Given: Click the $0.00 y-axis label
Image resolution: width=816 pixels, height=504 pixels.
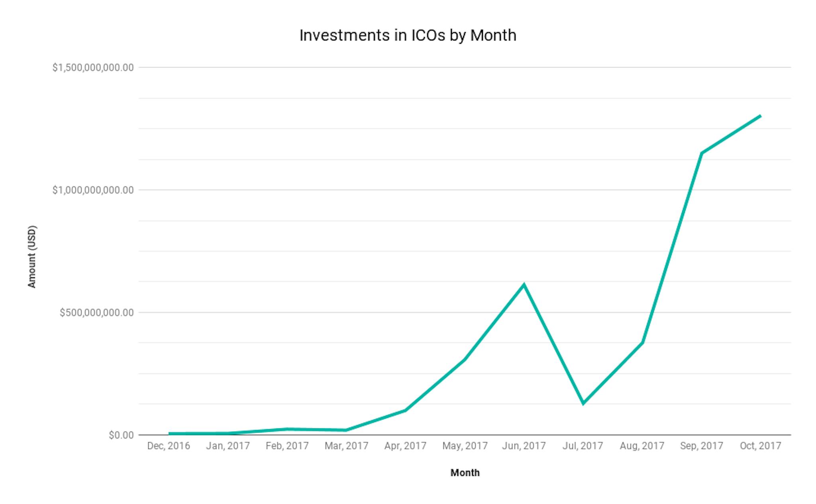Looking at the screenshot, I should [x=122, y=435].
